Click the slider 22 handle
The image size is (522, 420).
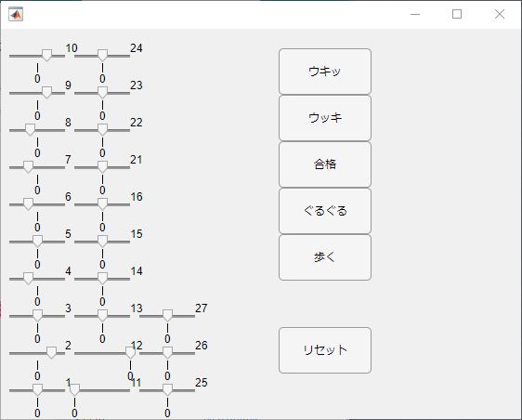102,129
